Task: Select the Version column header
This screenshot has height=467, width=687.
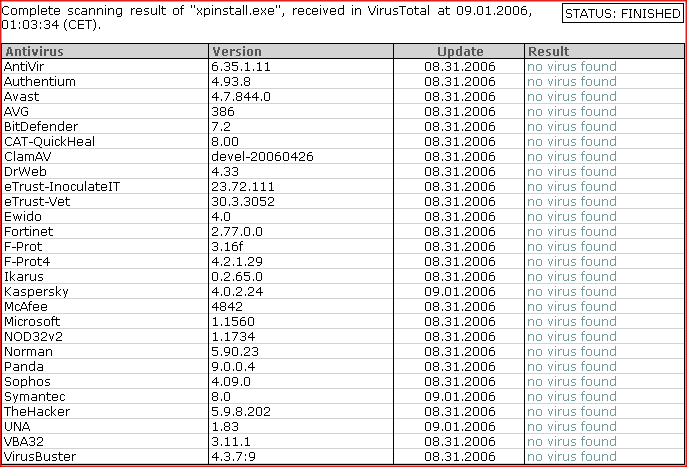Action: [x=301, y=51]
